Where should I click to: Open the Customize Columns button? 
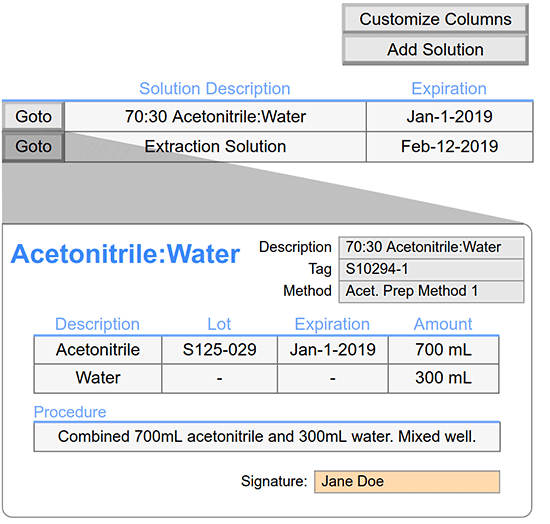(435, 19)
